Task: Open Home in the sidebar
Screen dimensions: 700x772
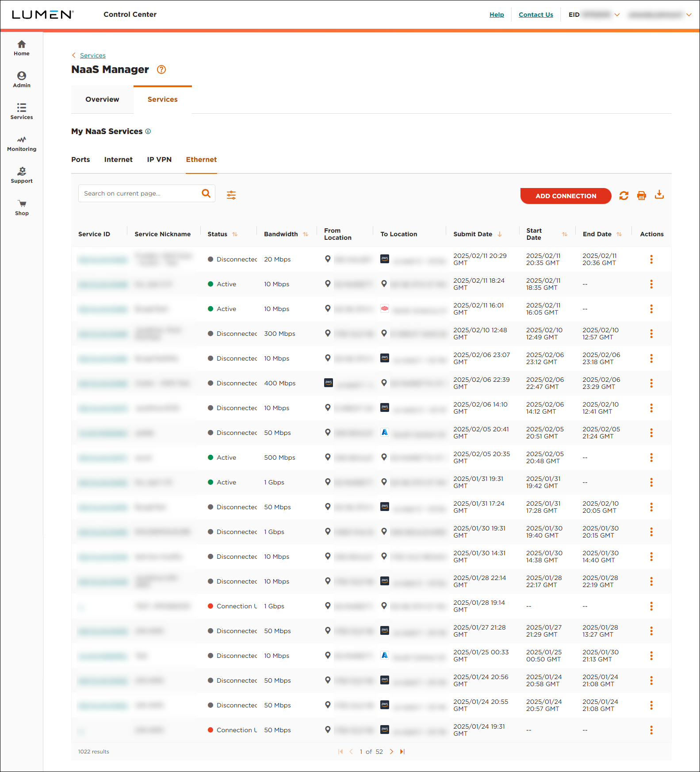Action: (22, 48)
